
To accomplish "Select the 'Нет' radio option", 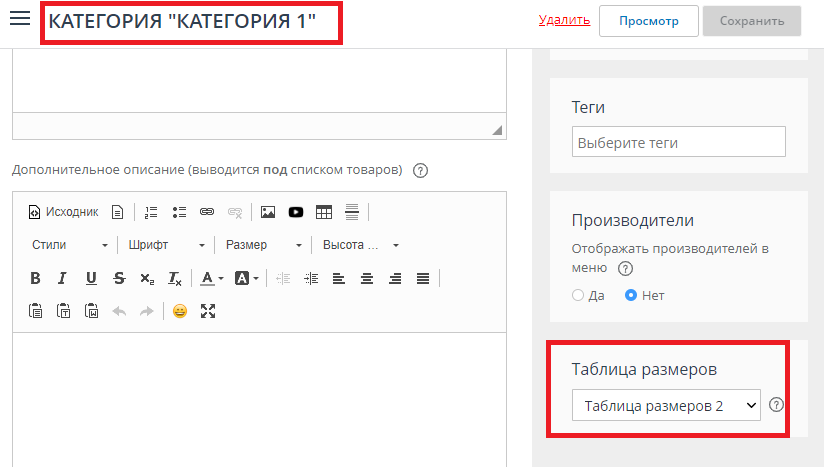I will [631, 295].
